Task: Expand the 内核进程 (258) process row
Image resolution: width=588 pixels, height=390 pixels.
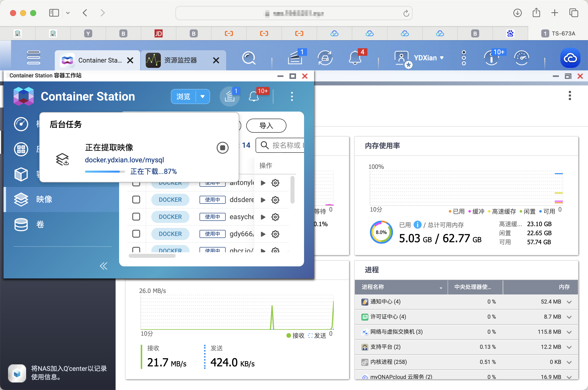Action: coord(569,362)
